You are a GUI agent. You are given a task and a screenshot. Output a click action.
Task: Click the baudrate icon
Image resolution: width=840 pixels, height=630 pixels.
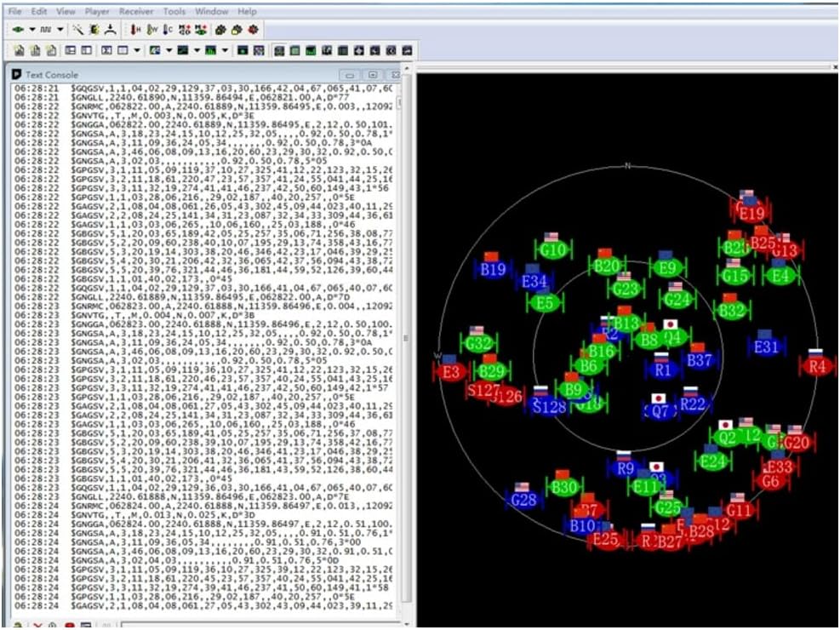click(x=46, y=30)
